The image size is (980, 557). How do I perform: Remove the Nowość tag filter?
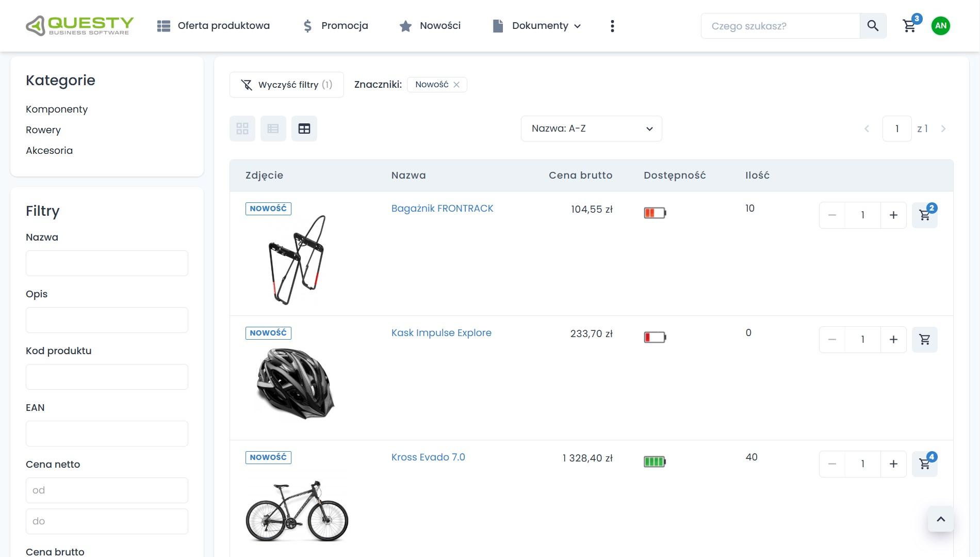click(456, 85)
